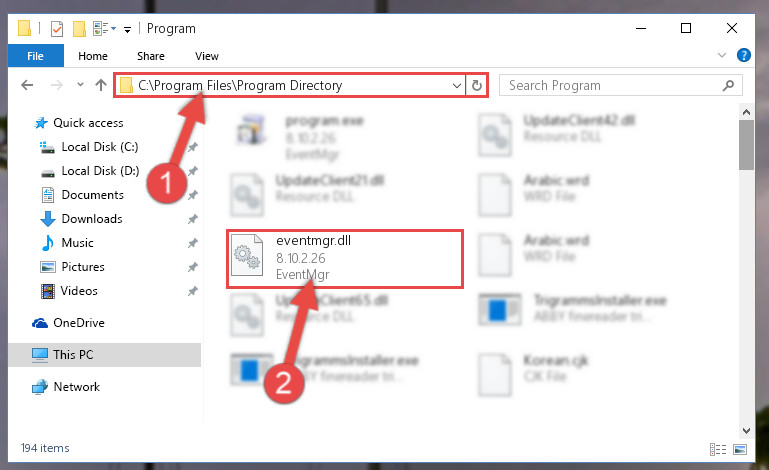
Task: Switch to Details view layout icon
Action: 718,449
